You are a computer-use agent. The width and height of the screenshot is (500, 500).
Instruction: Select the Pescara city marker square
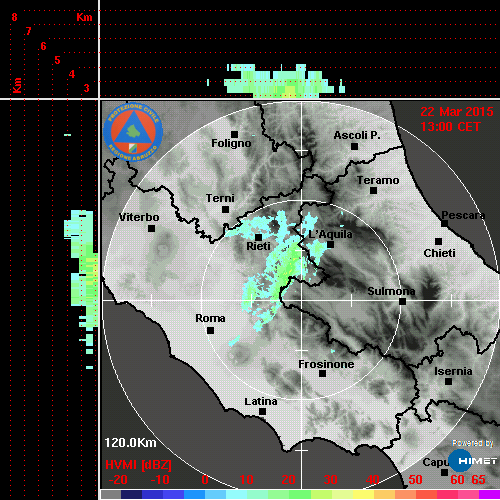445,224
